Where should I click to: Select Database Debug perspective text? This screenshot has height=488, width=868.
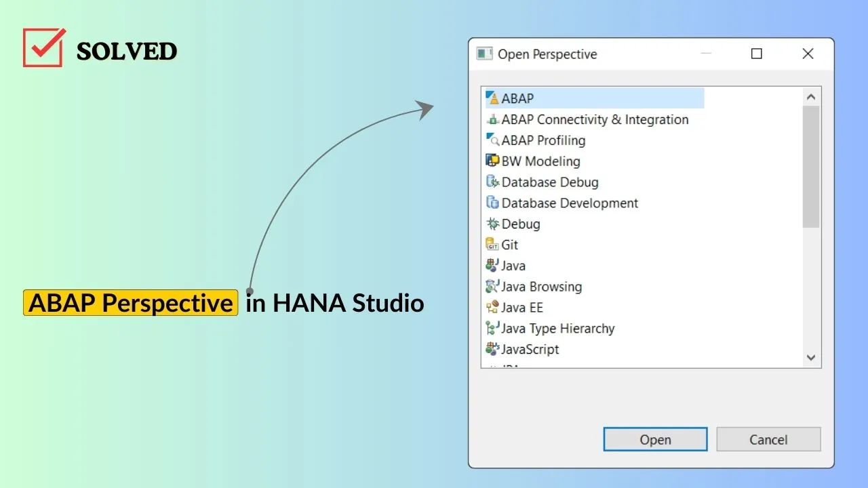click(x=550, y=182)
